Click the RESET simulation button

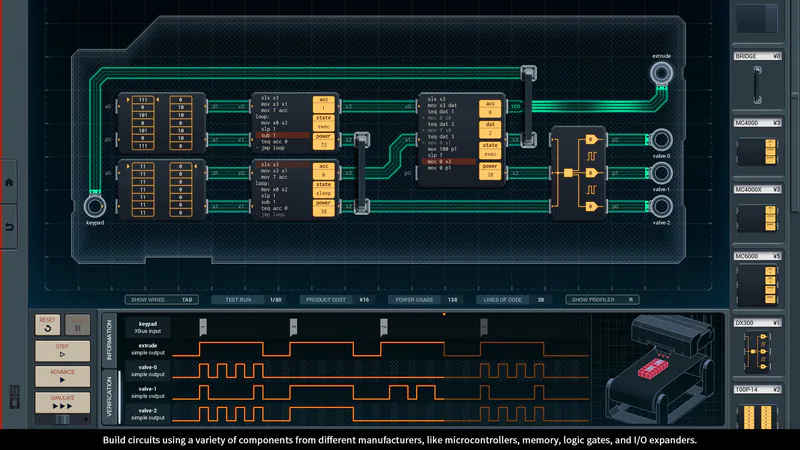tap(47, 324)
